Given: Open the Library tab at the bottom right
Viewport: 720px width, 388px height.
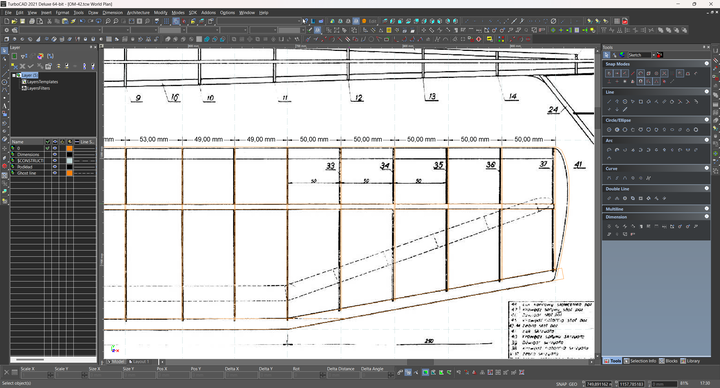Looking at the screenshot, I should point(690,361).
